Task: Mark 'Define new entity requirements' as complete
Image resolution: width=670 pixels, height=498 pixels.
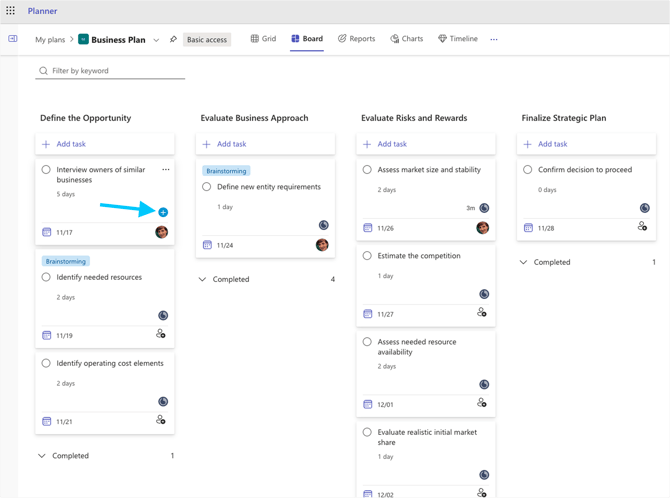Action: click(x=207, y=187)
